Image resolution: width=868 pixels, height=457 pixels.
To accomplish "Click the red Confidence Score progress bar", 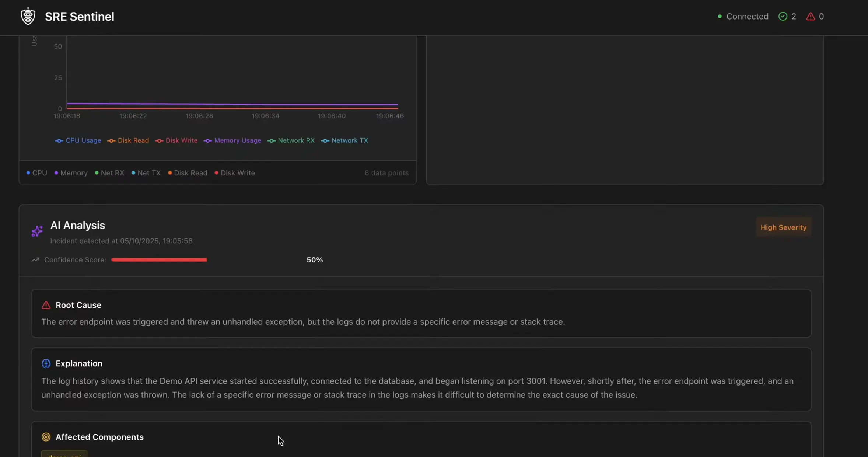I will (159, 260).
